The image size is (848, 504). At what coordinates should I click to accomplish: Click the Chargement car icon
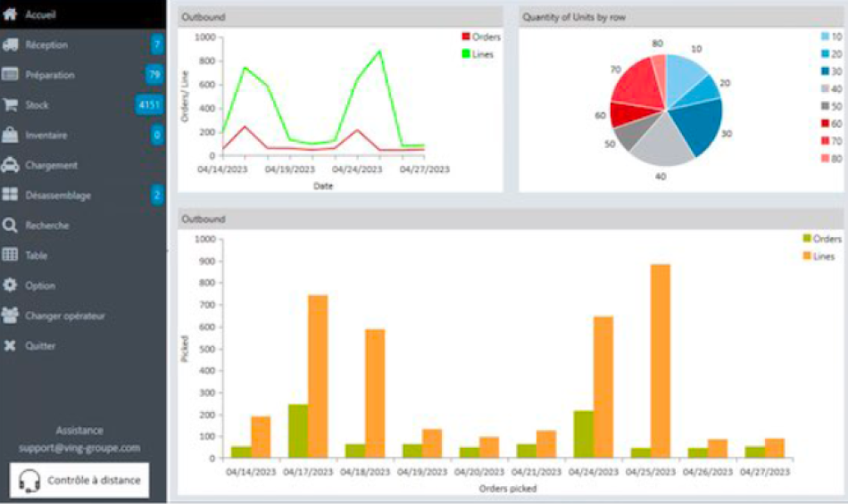click(x=11, y=165)
